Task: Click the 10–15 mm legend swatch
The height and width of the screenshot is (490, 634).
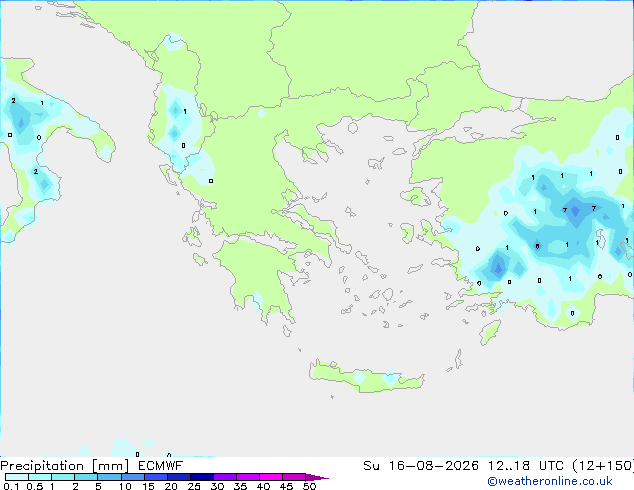Action: pyautogui.click(x=132, y=477)
